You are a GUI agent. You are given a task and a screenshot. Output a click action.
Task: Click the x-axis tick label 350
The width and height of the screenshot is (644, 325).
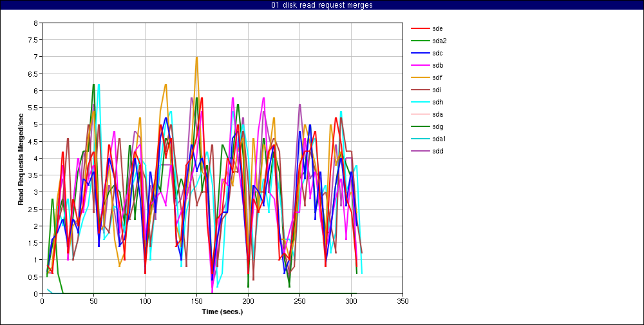click(402, 301)
